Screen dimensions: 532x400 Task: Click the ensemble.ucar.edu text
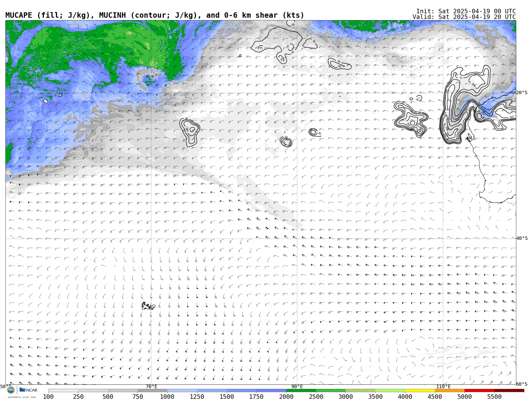click(22, 397)
